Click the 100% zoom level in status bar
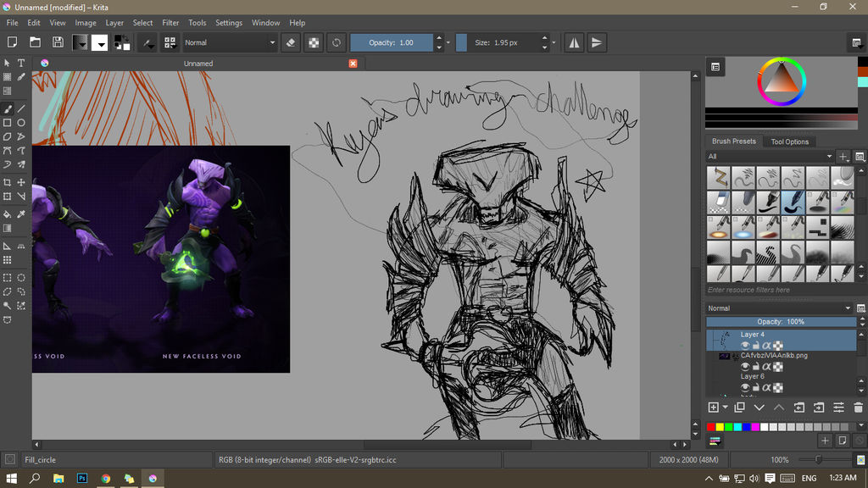 pyautogui.click(x=780, y=460)
